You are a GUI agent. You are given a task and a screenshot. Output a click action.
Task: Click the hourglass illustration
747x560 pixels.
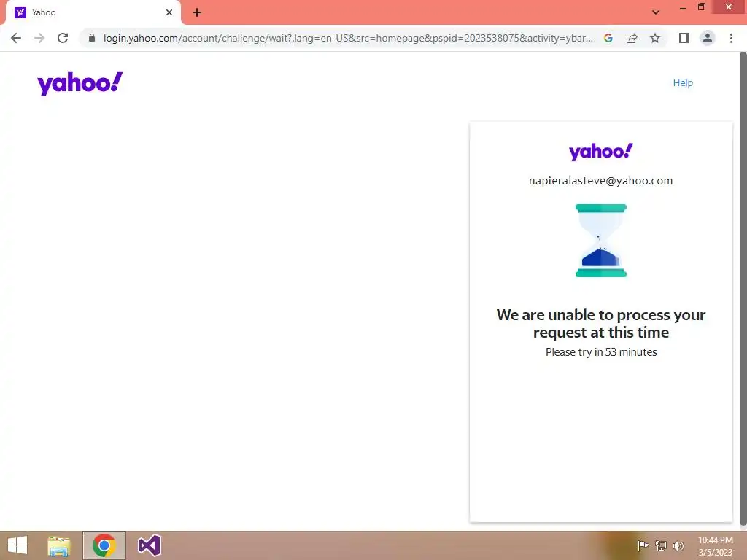click(x=601, y=241)
